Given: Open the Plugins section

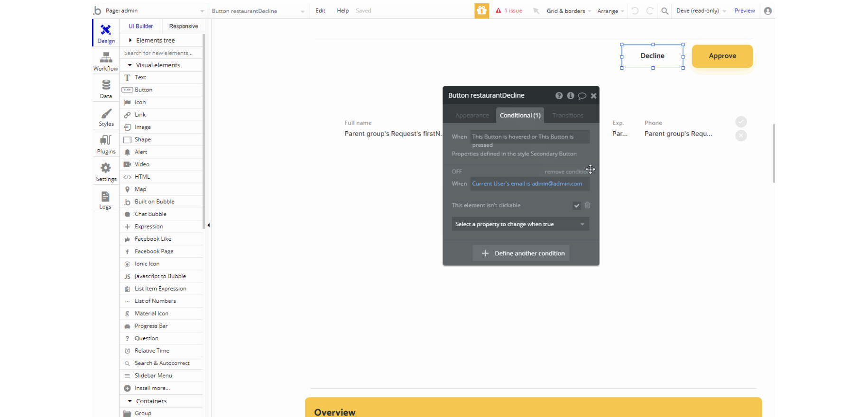Looking at the screenshot, I should [106, 145].
